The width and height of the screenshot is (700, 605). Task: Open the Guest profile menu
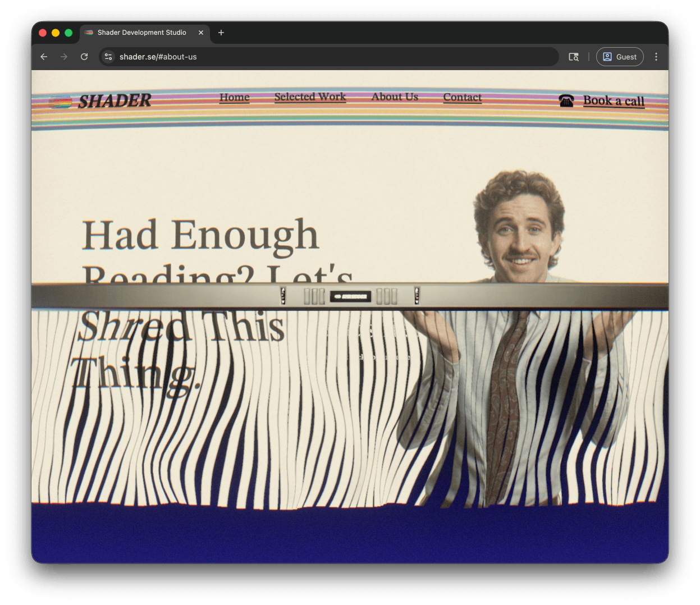point(620,57)
